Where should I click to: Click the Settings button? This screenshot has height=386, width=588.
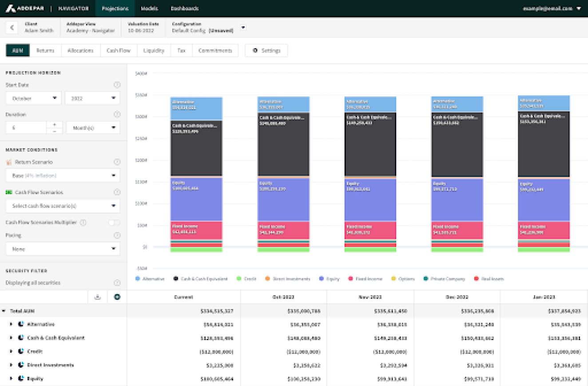click(x=266, y=51)
